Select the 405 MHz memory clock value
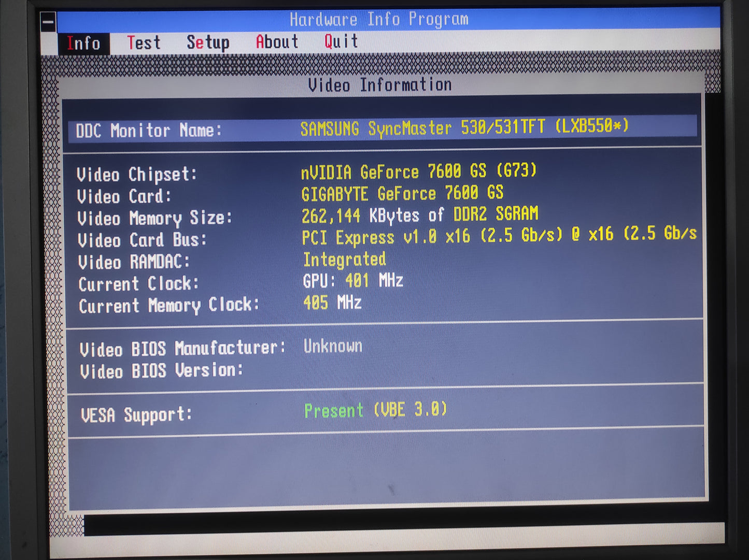 click(x=332, y=303)
